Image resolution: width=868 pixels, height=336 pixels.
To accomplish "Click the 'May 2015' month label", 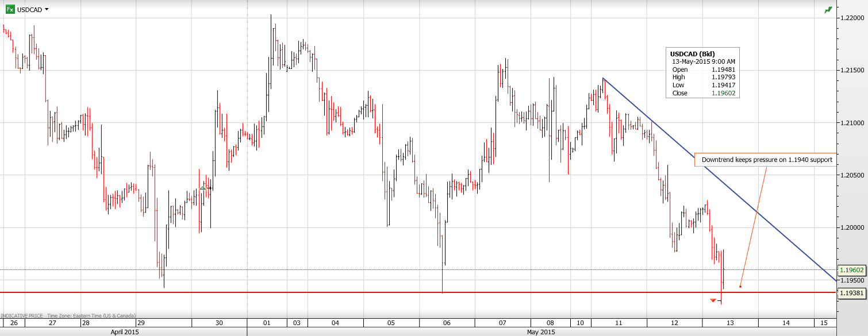I will coord(540,332).
